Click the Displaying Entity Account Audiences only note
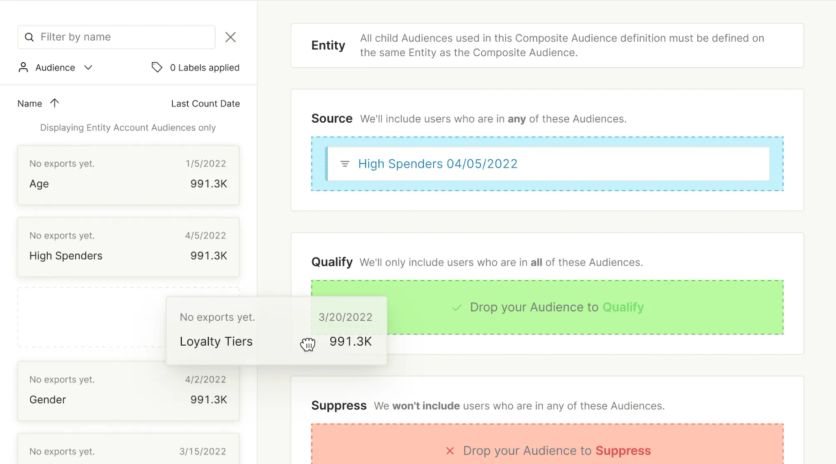 pyautogui.click(x=128, y=127)
